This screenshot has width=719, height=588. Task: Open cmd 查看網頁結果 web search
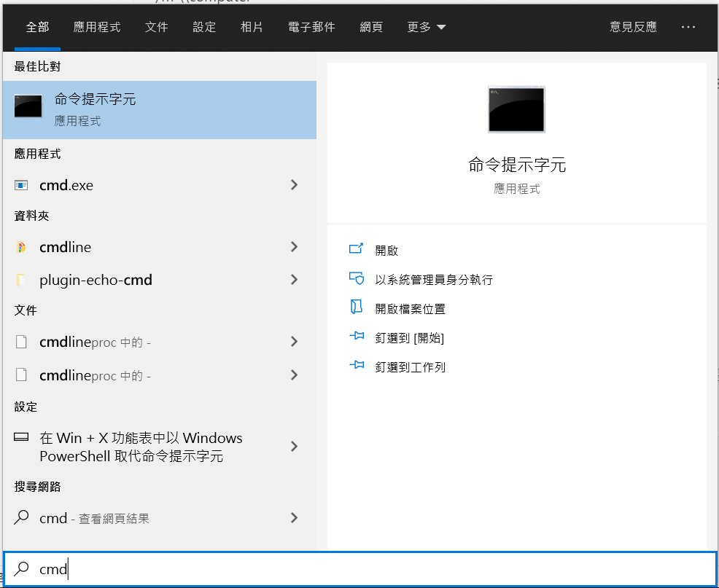160,518
